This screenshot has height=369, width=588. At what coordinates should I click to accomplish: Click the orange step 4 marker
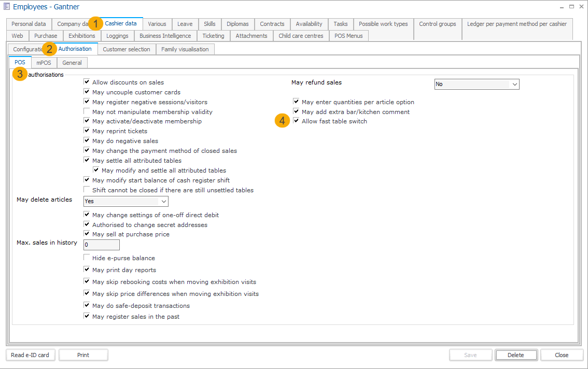[x=282, y=121]
